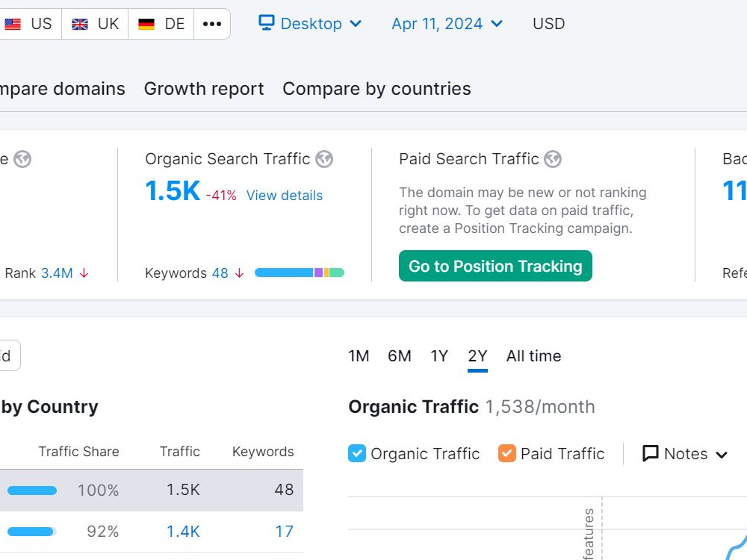
Task: Open the Apr 11, 2024 date dropdown
Action: pyautogui.click(x=447, y=23)
